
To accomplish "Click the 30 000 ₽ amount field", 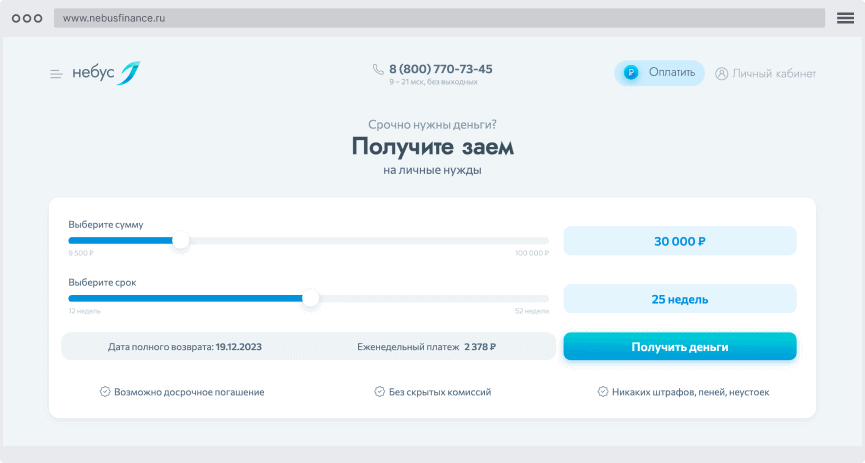I will [680, 241].
